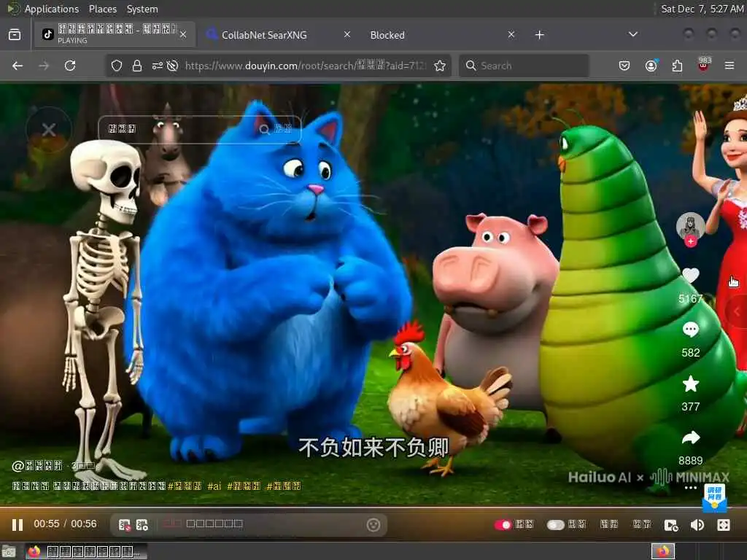This screenshot has width=747, height=560.
Task: Open the permissions icon in address bar
Action: coord(158,66)
